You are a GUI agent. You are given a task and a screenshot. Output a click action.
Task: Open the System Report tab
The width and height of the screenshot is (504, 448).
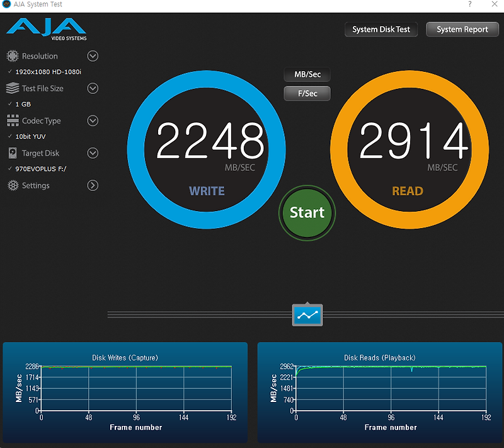(x=462, y=29)
